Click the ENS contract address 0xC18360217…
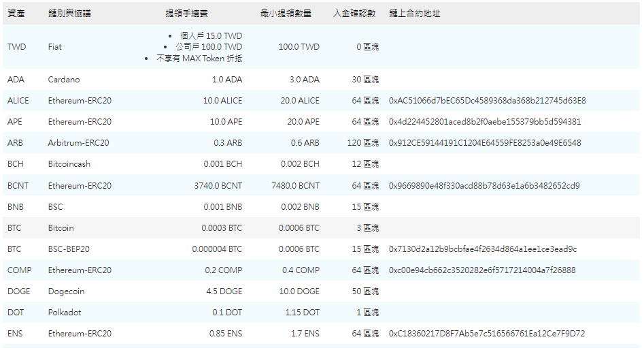The width and height of the screenshot is (644, 348). 487,334
